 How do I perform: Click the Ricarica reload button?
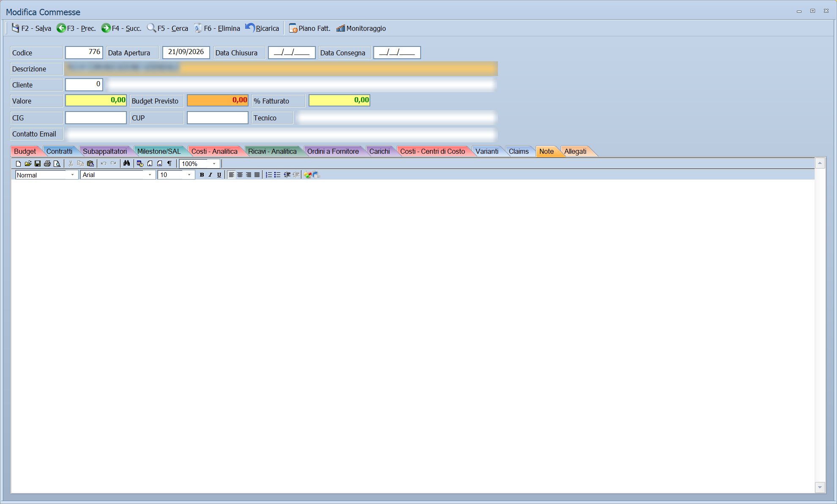tap(262, 28)
